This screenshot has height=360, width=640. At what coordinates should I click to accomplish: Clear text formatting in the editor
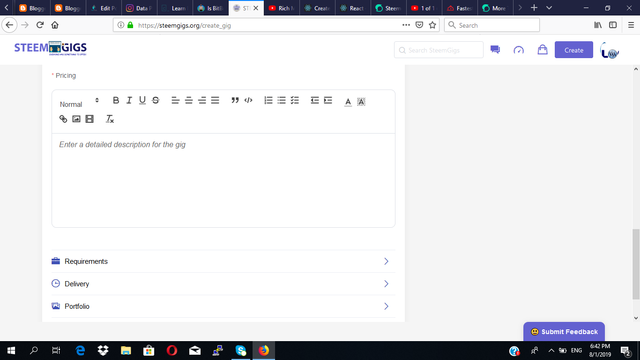[110, 119]
